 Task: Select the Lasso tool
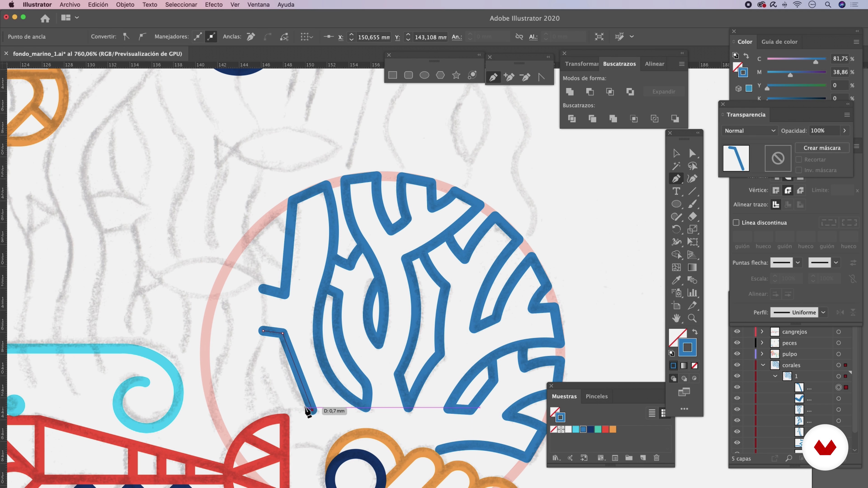pos(692,166)
